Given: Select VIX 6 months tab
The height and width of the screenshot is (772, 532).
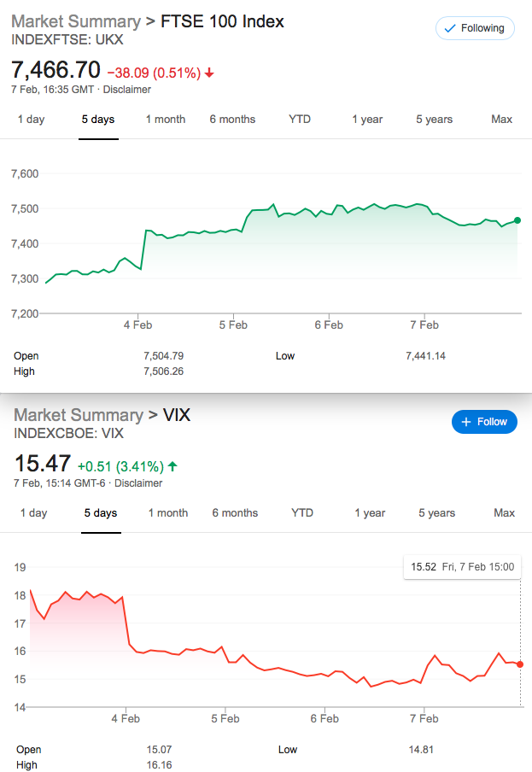Looking at the screenshot, I should pyautogui.click(x=235, y=512).
